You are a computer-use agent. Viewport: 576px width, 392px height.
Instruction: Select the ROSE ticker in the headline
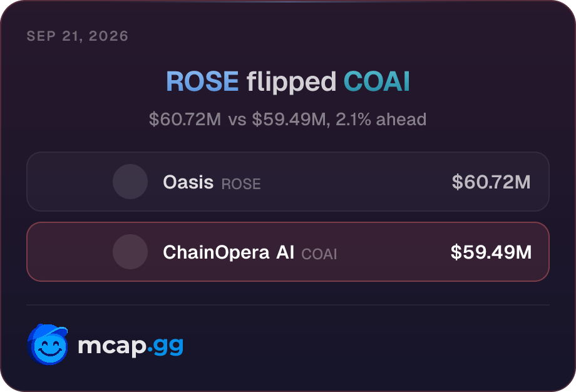pos(202,81)
